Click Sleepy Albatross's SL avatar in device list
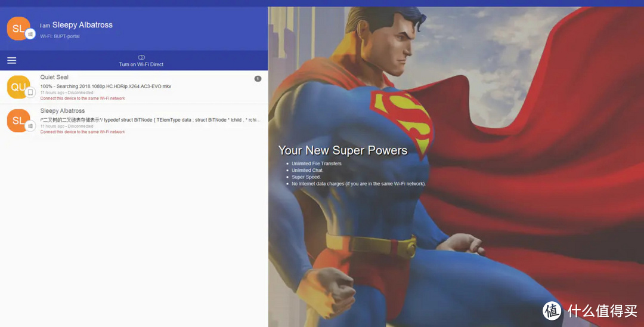Screen dimensions: 644x327 pyautogui.click(x=18, y=121)
